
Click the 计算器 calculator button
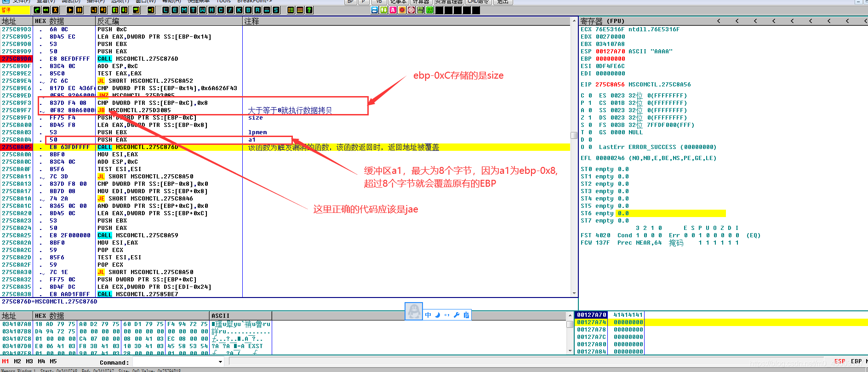[x=421, y=2]
